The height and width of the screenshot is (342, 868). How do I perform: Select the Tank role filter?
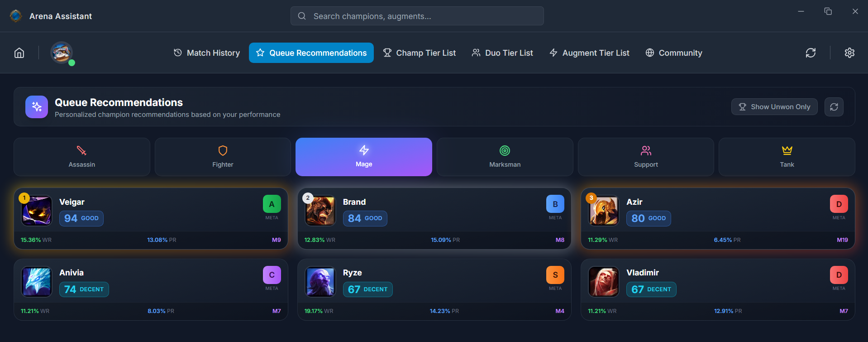coord(787,157)
